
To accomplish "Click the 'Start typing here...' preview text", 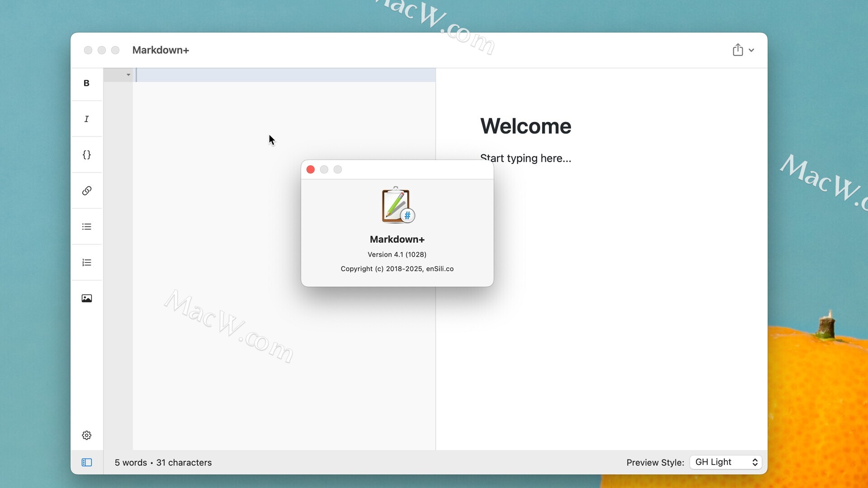I will coord(526,158).
